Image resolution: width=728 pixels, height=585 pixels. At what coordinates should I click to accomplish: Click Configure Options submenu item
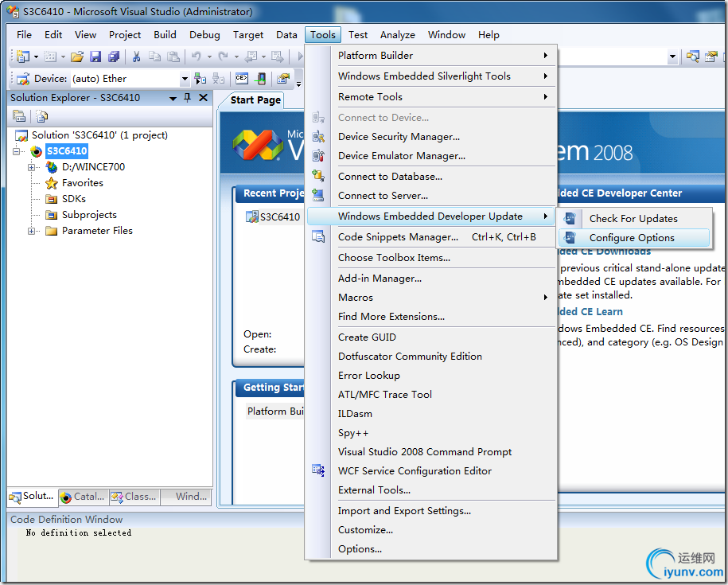634,238
